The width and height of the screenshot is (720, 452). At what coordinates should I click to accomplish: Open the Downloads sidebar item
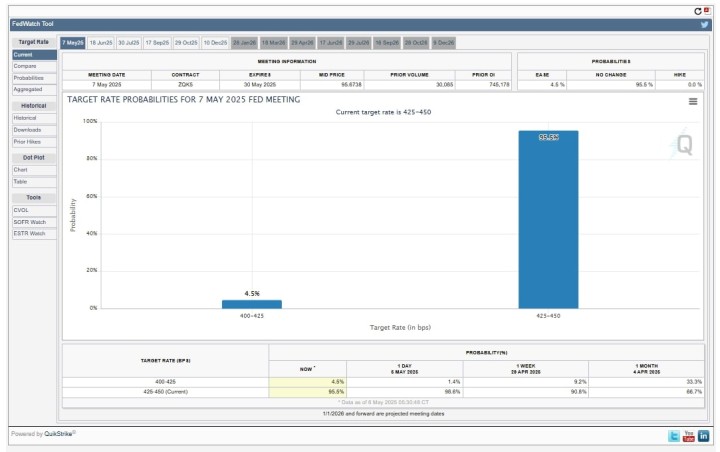click(27, 130)
